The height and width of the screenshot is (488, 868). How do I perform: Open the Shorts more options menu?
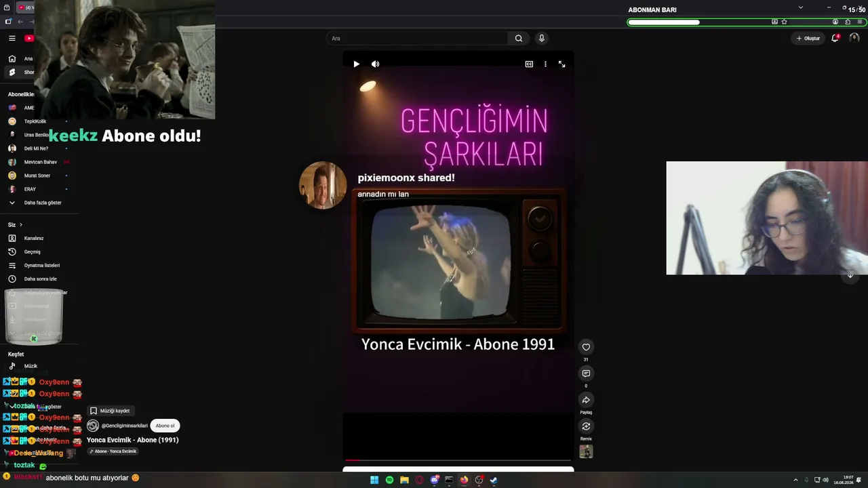pos(545,64)
